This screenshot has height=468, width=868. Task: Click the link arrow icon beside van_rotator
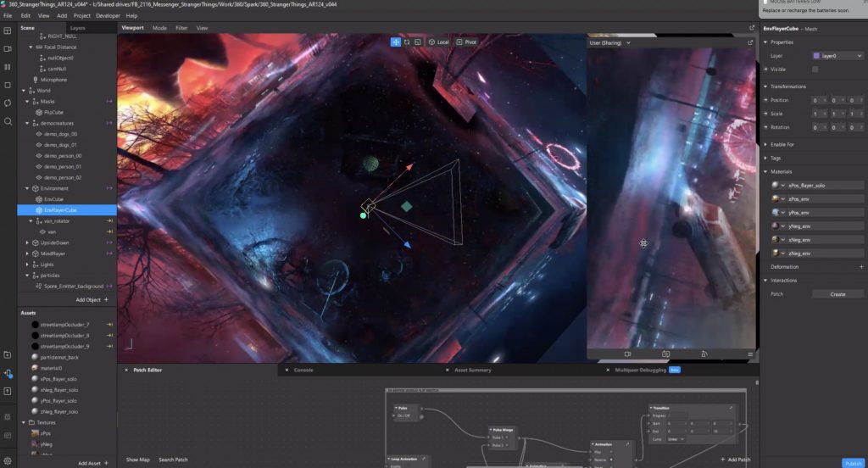click(x=109, y=221)
